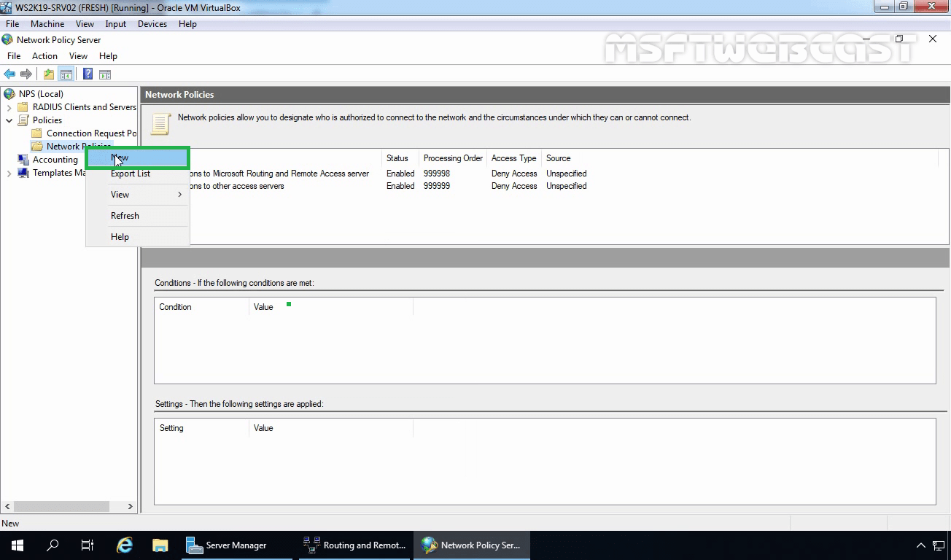Click the Setting column header
The width and height of the screenshot is (951, 560).
tap(201, 428)
